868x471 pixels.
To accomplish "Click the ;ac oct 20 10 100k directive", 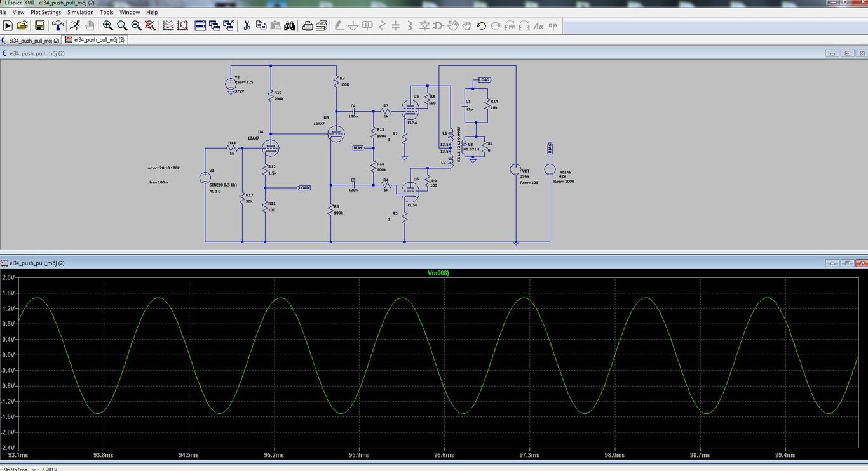I will pos(163,168).
